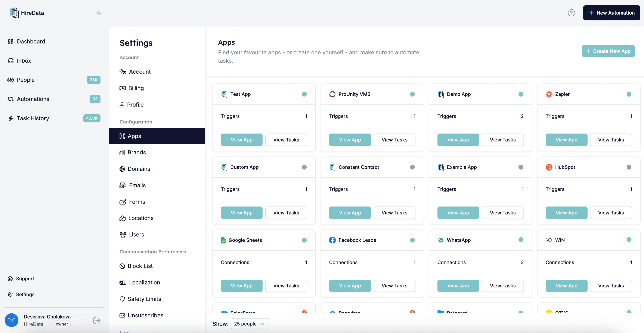Click the Constant Contact card icon

[x=332, y=167]
